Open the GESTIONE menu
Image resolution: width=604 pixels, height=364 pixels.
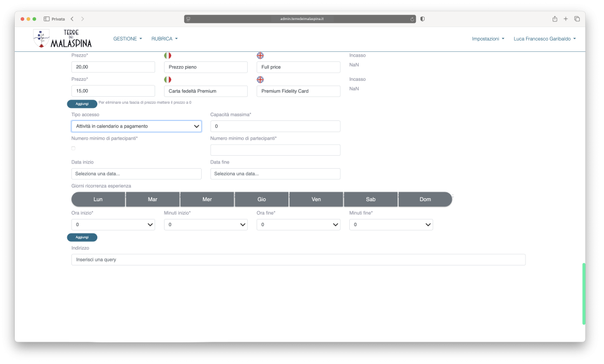tap(127, 39)
